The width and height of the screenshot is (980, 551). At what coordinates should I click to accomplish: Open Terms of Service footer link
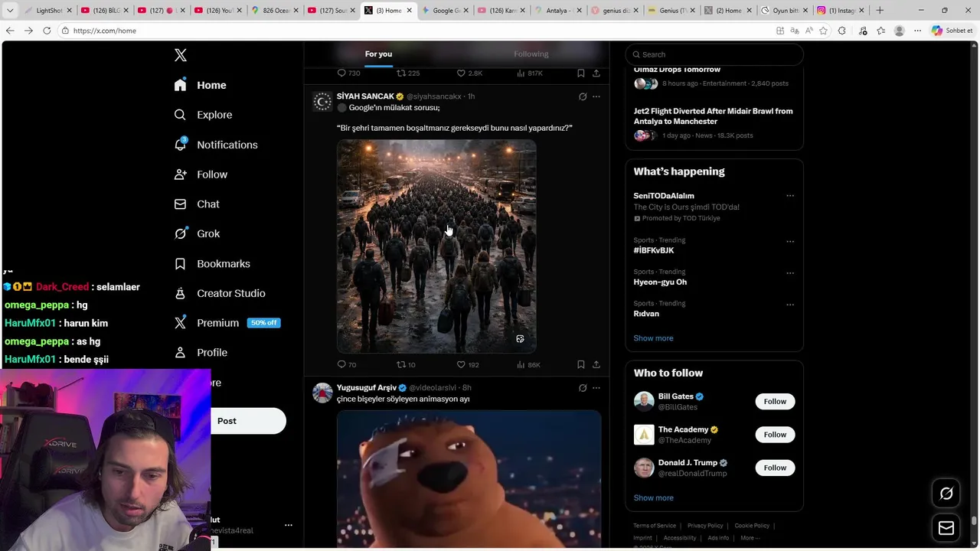[655, 526]
